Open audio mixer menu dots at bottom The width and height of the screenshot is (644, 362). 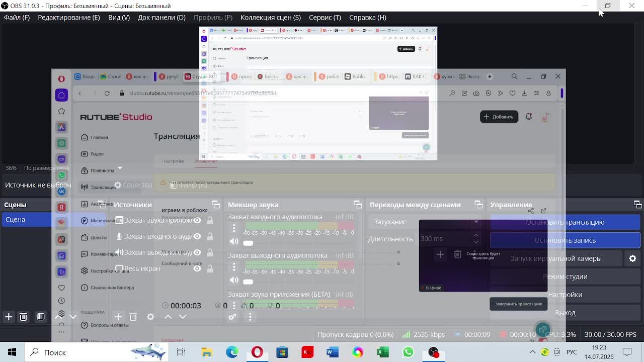pyautogui.click(x=250, y=317)
